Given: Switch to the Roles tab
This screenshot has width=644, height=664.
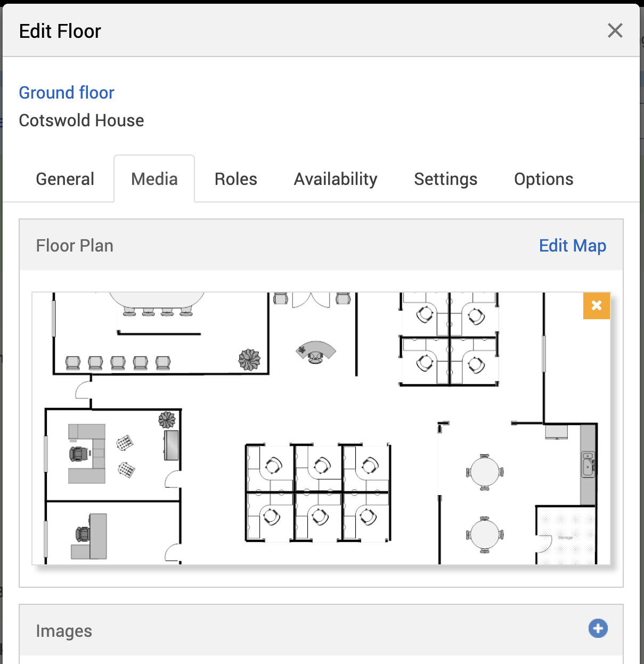Looking at the screenshot, I should [236, 179].
